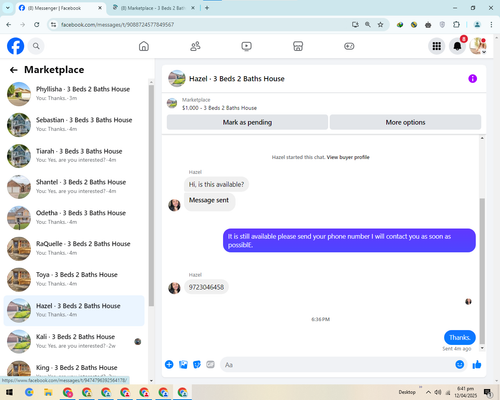
Task: Open the emoji smiley picker
Action: (459, 364)
